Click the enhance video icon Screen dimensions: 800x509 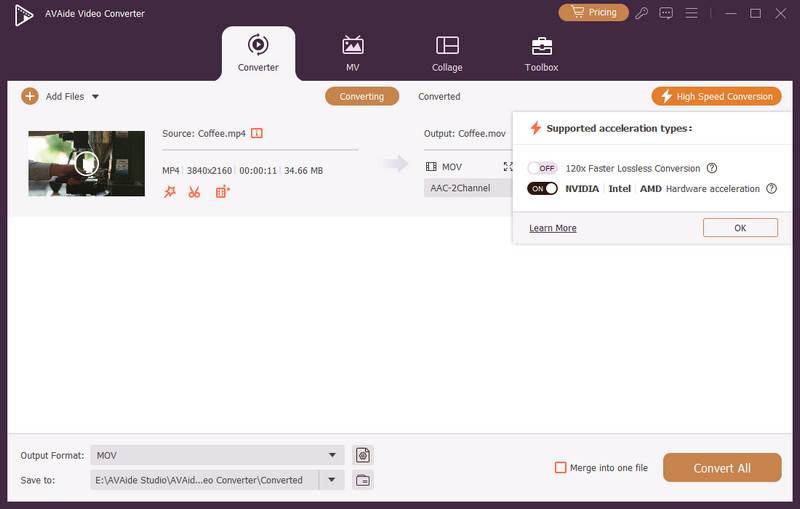[222, 192]
